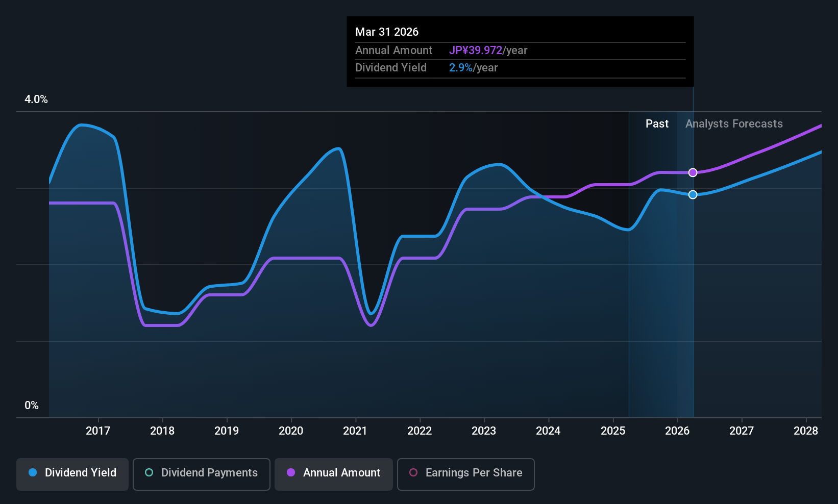Click the 2024 x-axis year label

[548, 431]
